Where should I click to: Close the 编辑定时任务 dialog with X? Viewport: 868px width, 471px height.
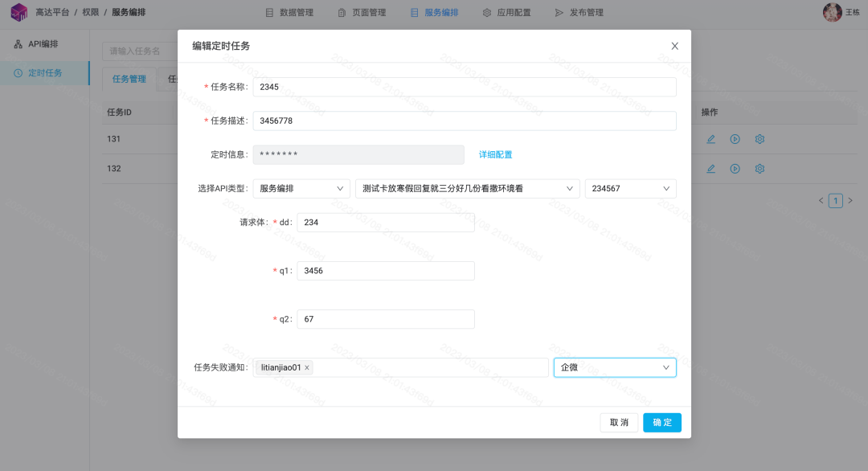675,46
